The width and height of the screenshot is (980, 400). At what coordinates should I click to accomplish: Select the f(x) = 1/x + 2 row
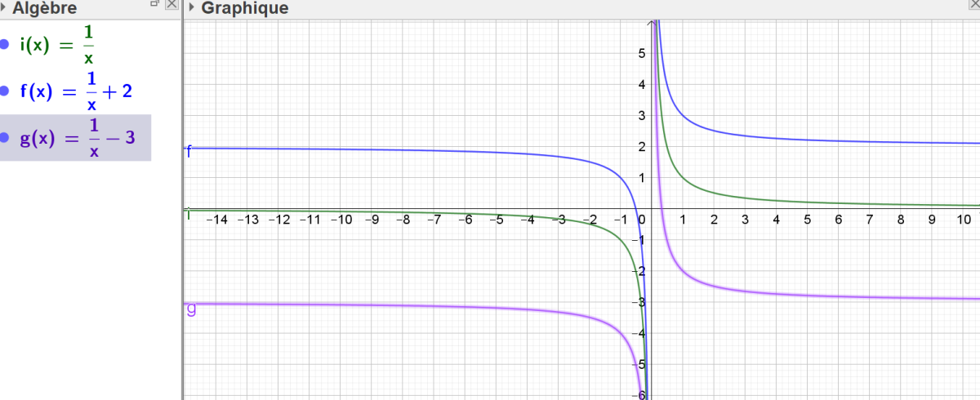click(75, 91)
